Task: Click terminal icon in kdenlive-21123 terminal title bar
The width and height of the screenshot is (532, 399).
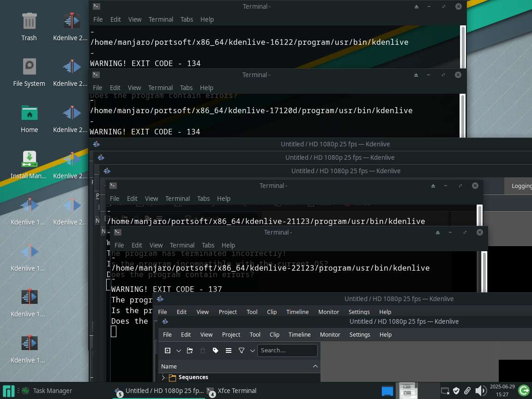Action: [113, 186]
